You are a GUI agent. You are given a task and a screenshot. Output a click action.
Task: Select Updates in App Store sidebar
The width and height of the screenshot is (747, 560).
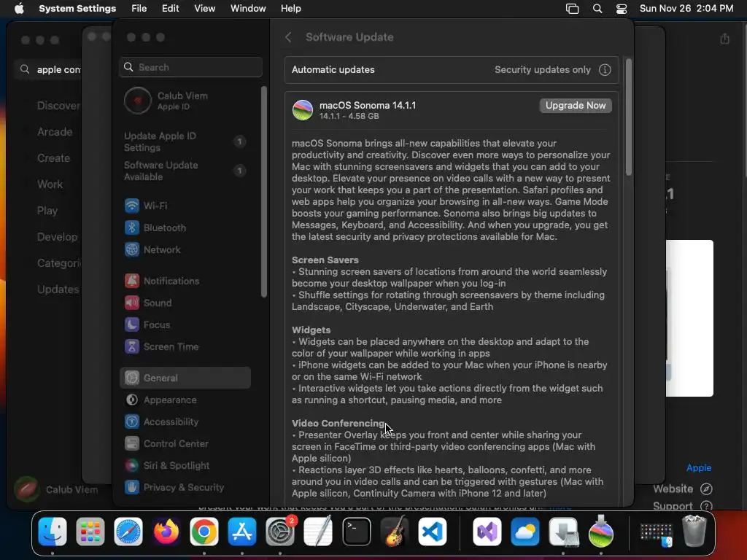coord(58,289)
